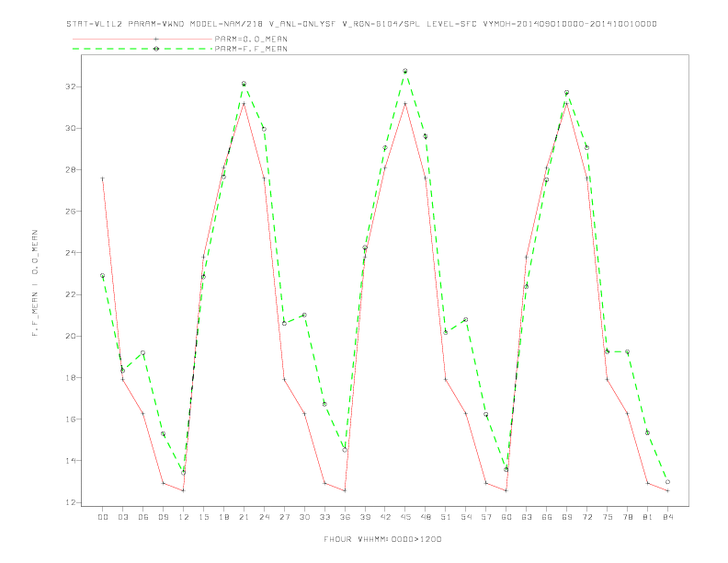Click the y-axis tick label 22
Viewport: 728px width, 563px height.
(x=70, y=294)
